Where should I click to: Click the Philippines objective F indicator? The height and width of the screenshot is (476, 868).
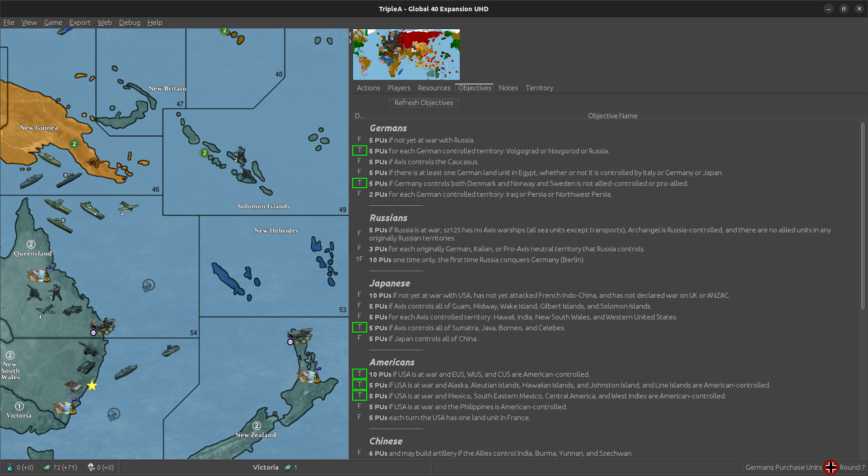coord(359,406)
